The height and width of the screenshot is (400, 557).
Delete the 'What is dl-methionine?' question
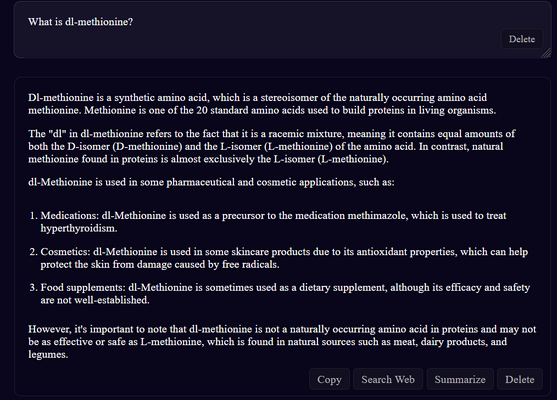pyautogui.click(x=521, y=39)
